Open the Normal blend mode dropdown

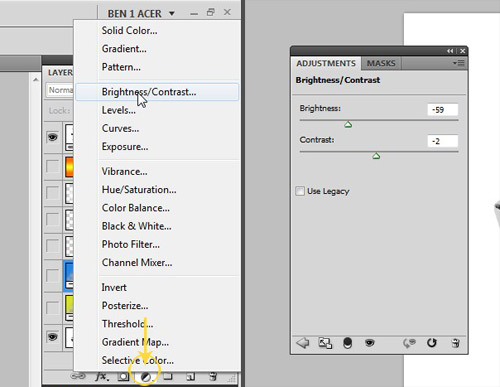coord(59,90)
